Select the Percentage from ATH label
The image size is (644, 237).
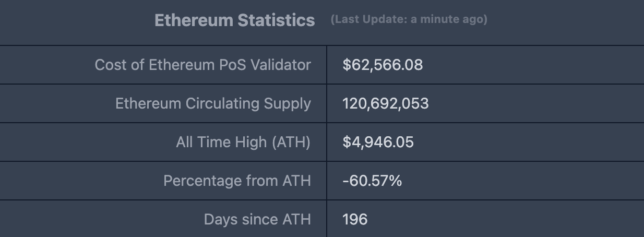(x=237, y=181)
